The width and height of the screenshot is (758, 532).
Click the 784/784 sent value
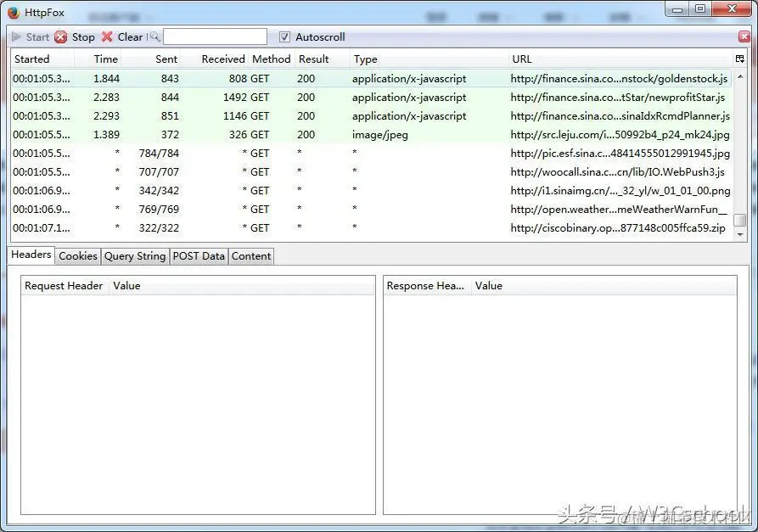point(159,154)
